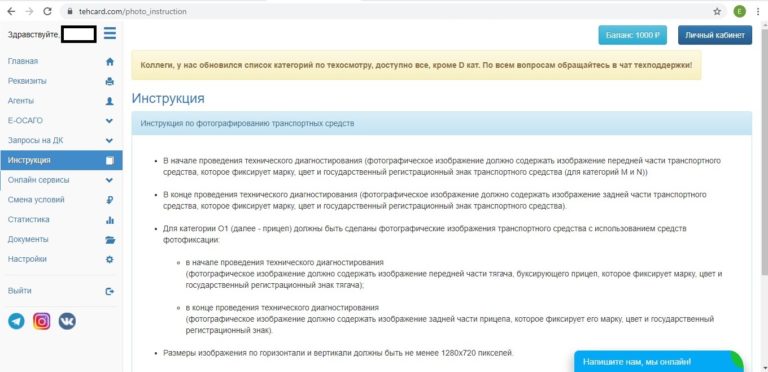Click the home icon beside Главная
This screenshot has width=768, height=372.
pyautogui.click(x=110, y=62)
